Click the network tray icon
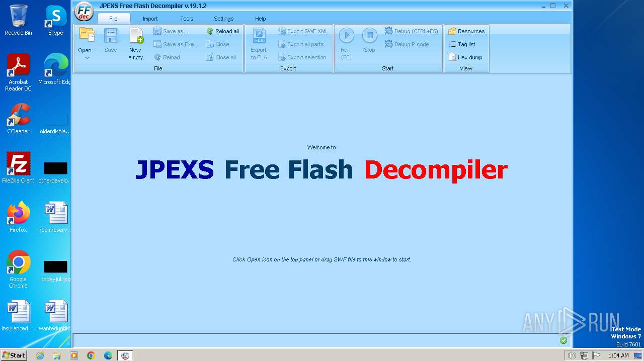Screen dimensions: 644x362 (x=584, y=355)
